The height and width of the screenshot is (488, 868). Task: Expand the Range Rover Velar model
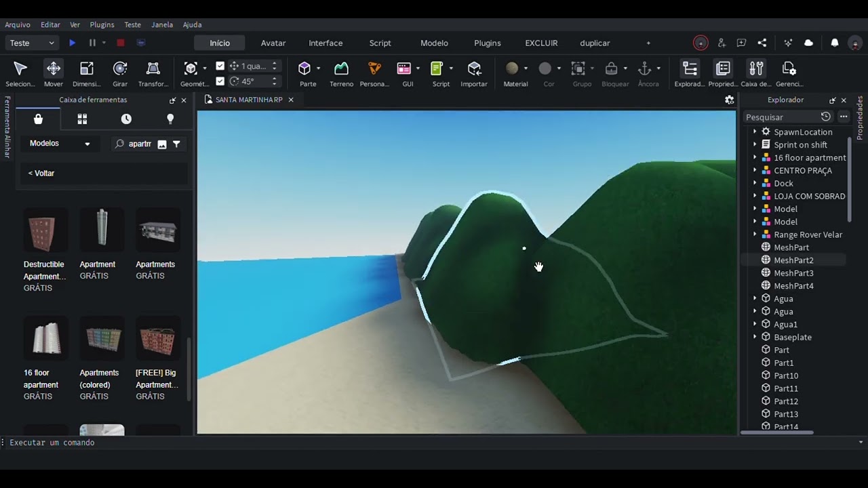pyautogui.click(x=755, y=235)
